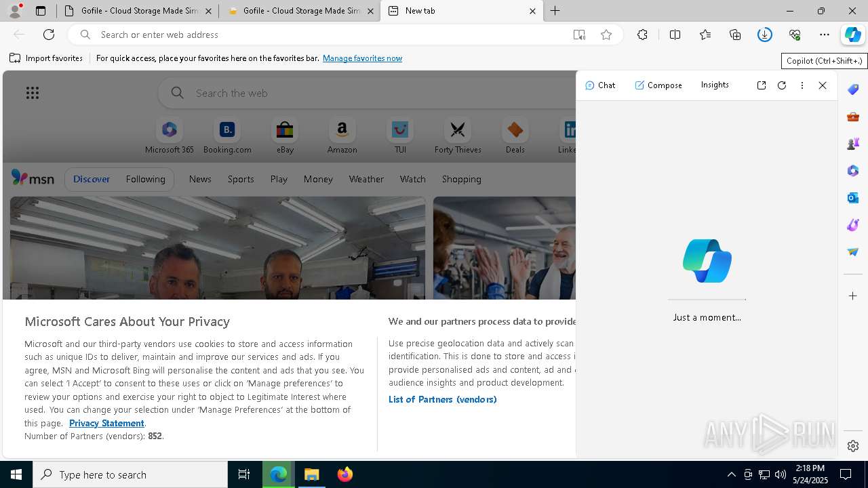The width and height of the screenshot is (868, 488).
Task: Open Deals quick link
Action: 515,136
